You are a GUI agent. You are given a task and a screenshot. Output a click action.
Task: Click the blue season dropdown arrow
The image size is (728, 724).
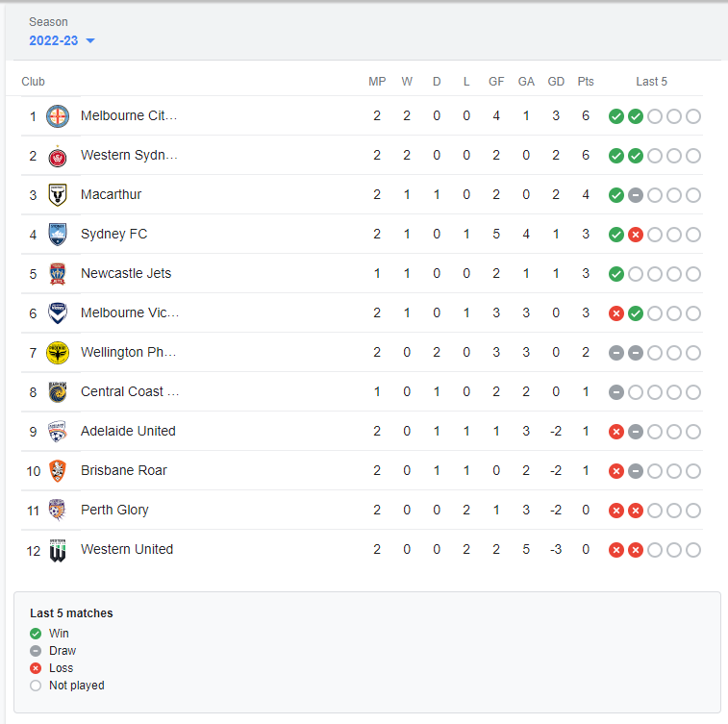90,40
